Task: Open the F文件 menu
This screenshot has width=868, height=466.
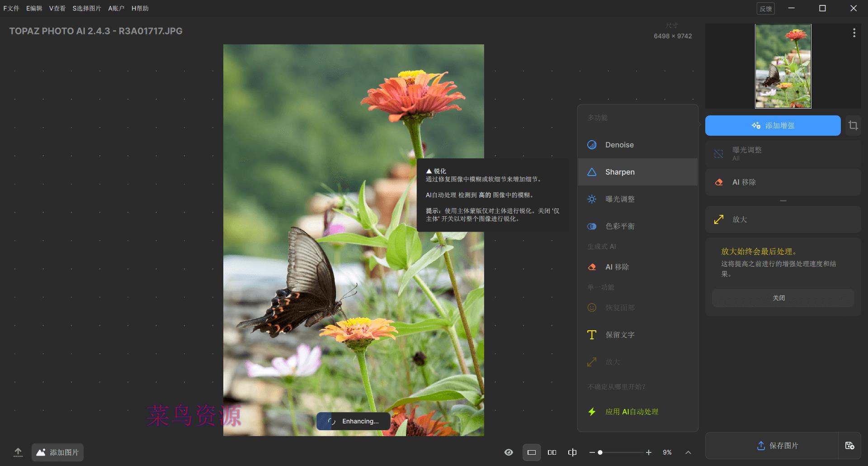Action: (x=11, y=8)
